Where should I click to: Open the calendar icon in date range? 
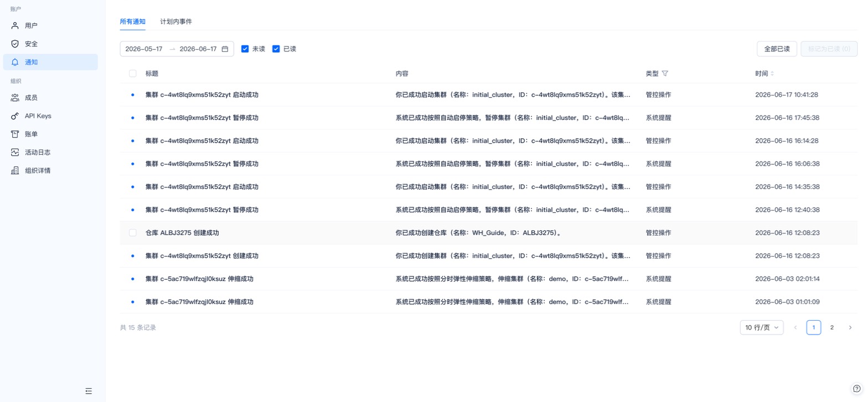(x=225, y=49)
